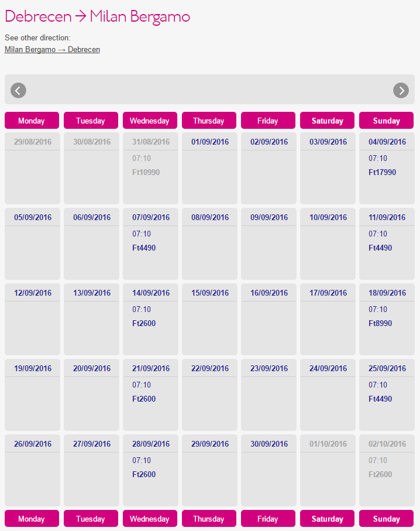Click the bottom Monday footer button
The width and height of the screenshot is (420, 531).
pos(32,519)
